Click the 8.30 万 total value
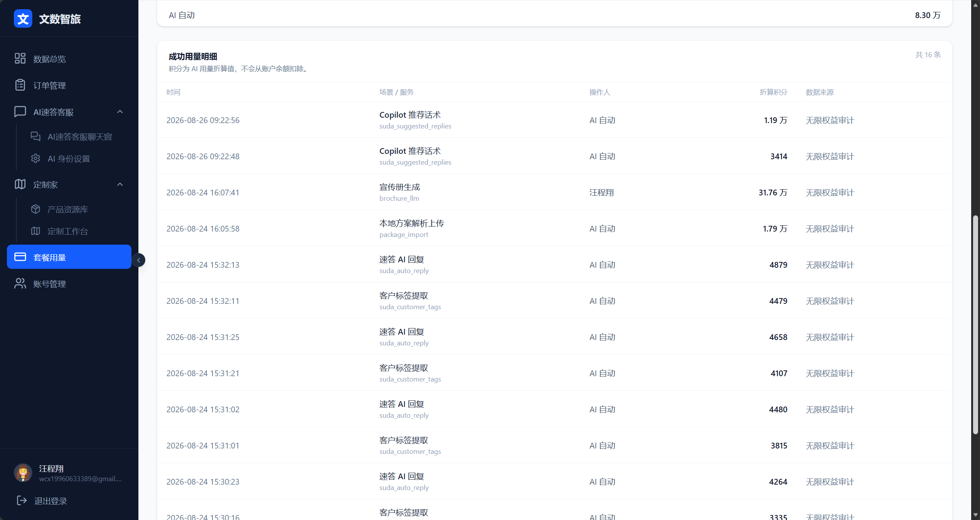 point(928,15)
